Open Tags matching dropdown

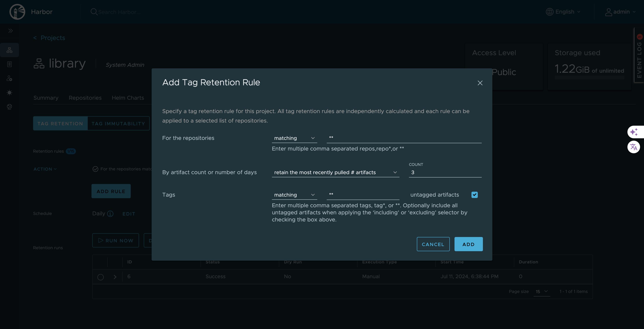coord(294,195)
